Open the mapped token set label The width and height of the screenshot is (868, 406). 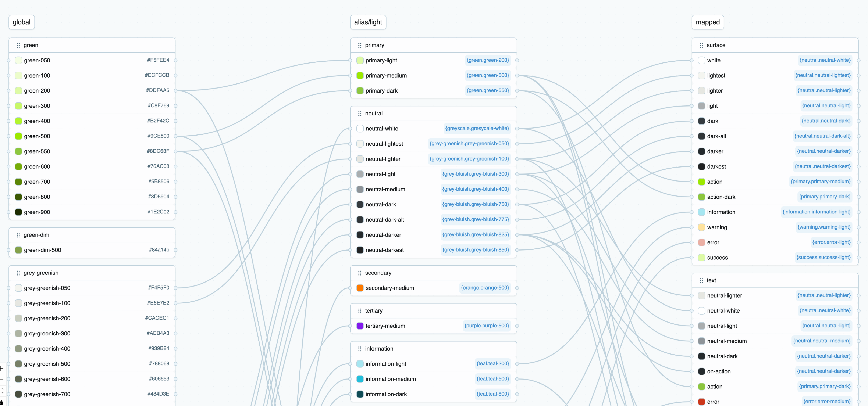(x=708, y=22)
